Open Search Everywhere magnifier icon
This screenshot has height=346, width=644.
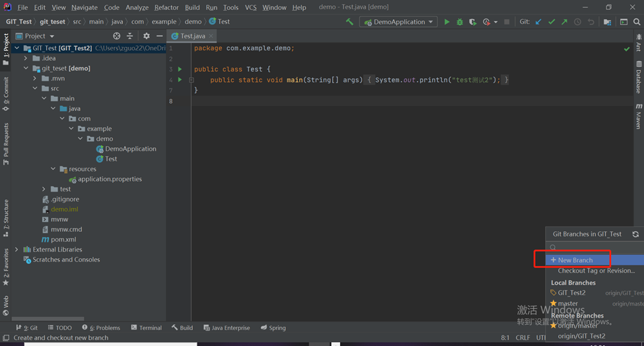click(x=637, y=22)
